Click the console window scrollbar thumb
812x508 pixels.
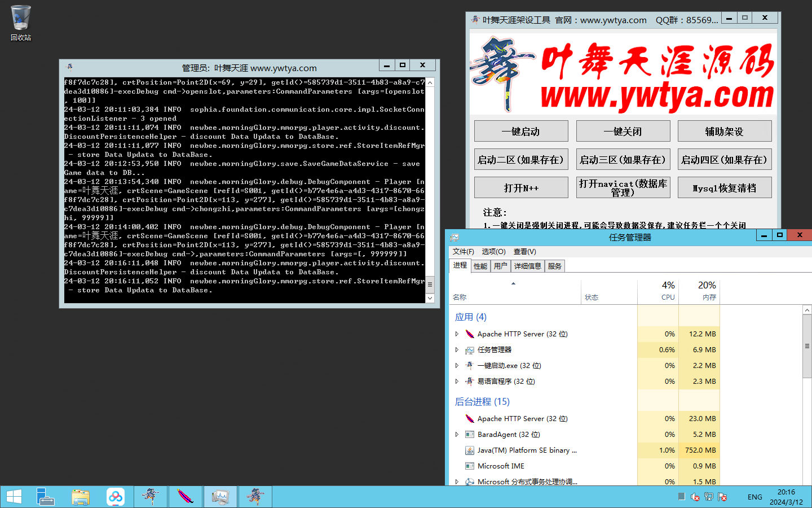coord(430,284)
